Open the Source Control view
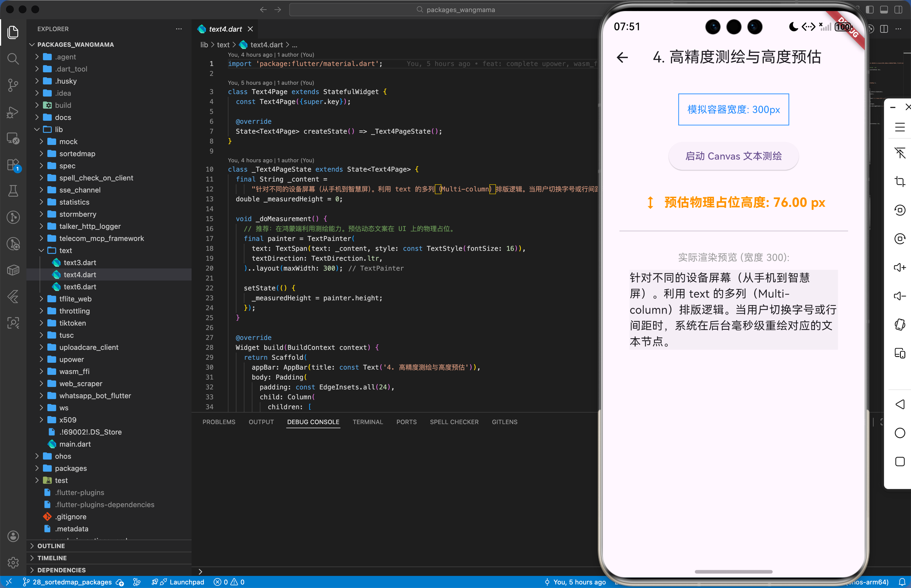 coord(13,85)
